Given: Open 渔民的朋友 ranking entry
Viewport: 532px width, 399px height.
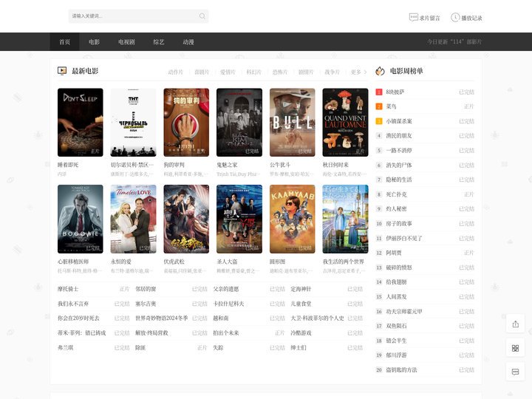Looking at the screenshot, I should click(399, 136).
